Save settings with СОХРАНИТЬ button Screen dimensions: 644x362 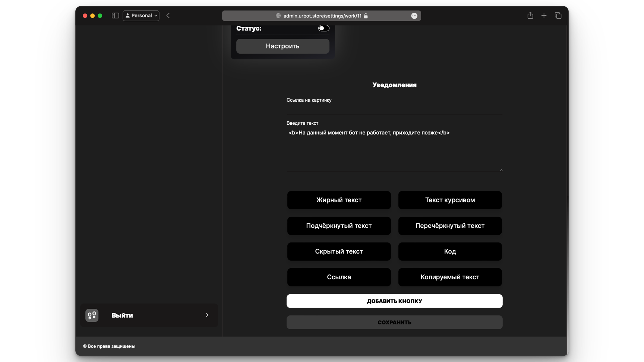click(x=394, y=322)
